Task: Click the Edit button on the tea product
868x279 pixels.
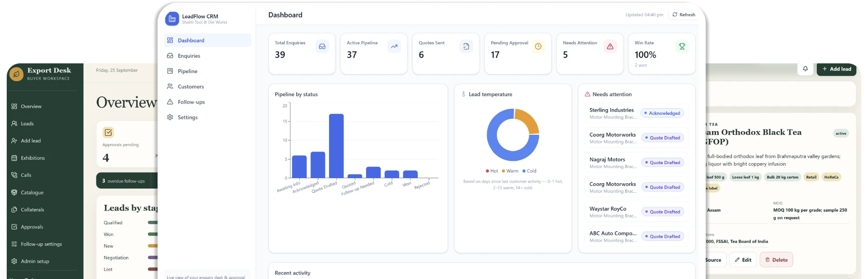Action: click(x=743, y=260)
